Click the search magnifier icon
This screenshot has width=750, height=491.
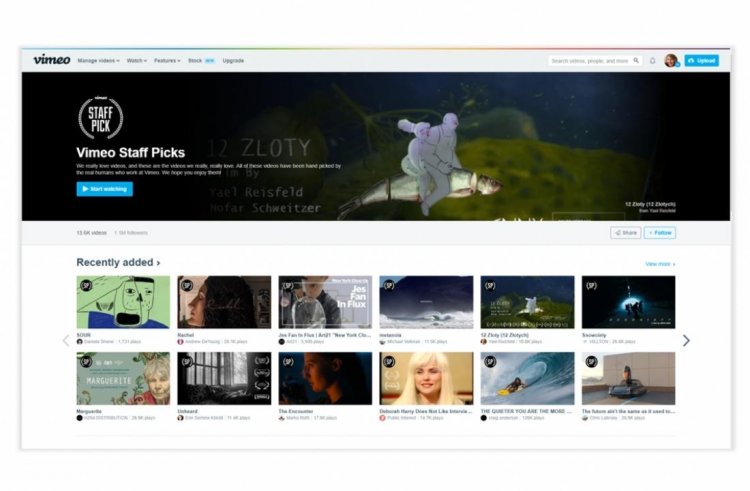click(x=636, y=61)
